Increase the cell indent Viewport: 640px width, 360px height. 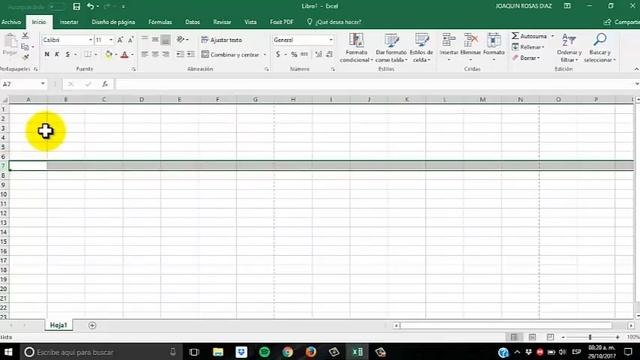[191, 54]
